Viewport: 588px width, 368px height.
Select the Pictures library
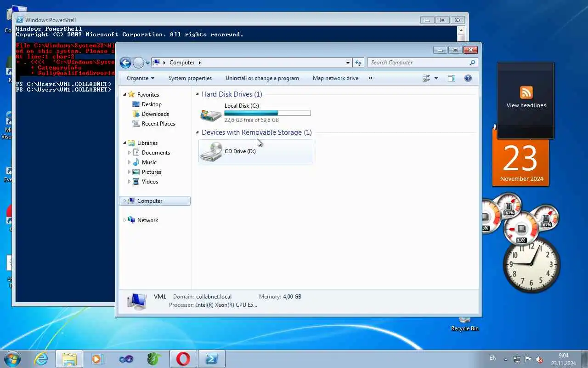(151, 172)
